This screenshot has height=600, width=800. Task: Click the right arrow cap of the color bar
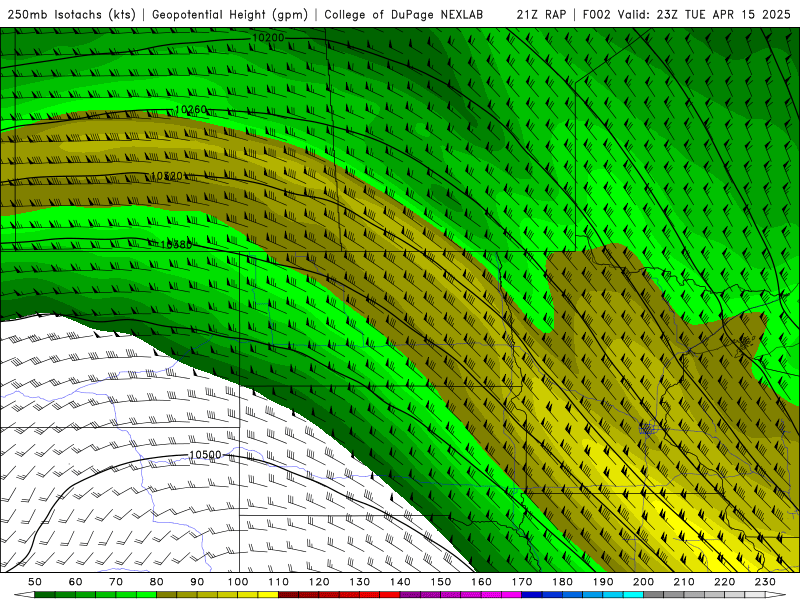click(776, 595)
